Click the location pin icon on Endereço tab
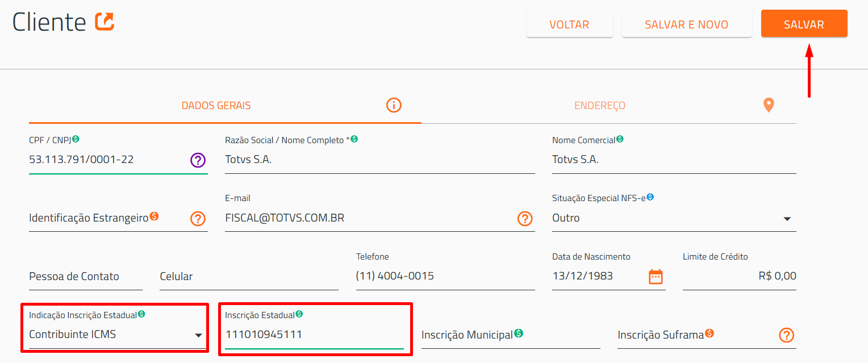The image size is (868, 363). 769,105
